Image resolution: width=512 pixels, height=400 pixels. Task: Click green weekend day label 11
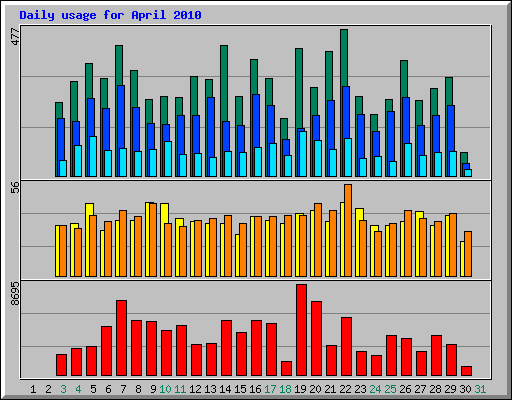point(180,389)
